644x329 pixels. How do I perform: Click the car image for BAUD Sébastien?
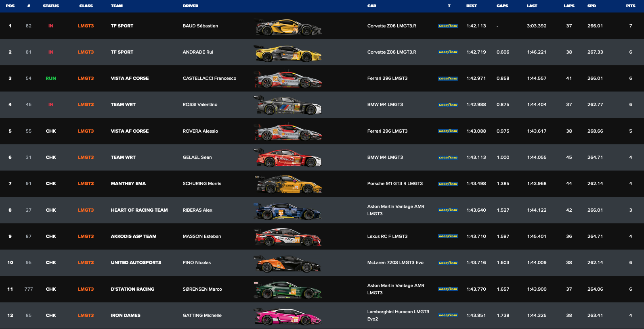tap(288, 27)
